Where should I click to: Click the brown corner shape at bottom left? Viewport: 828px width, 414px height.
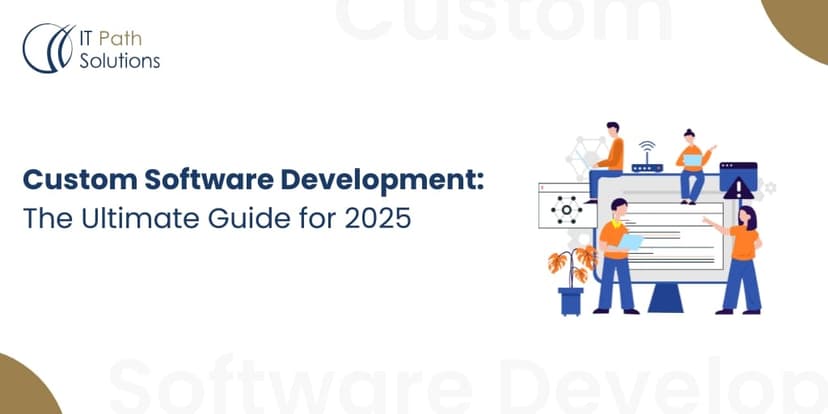coord(24,391)
